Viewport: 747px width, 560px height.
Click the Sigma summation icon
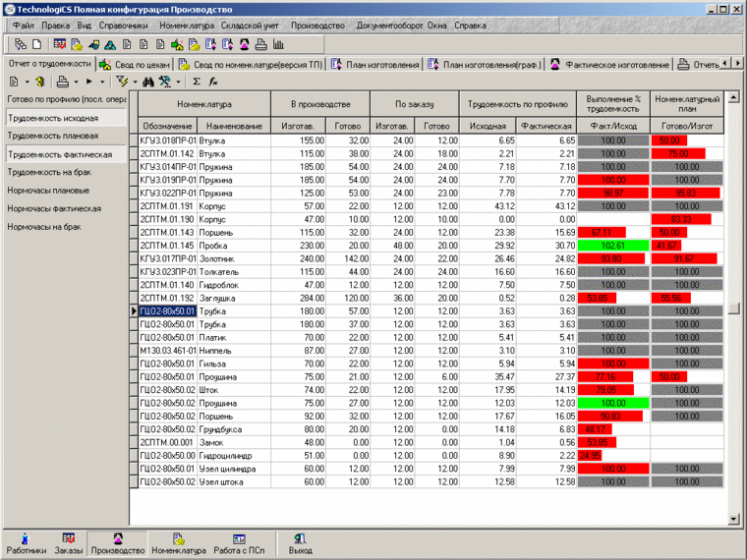(x=197, y=82)
